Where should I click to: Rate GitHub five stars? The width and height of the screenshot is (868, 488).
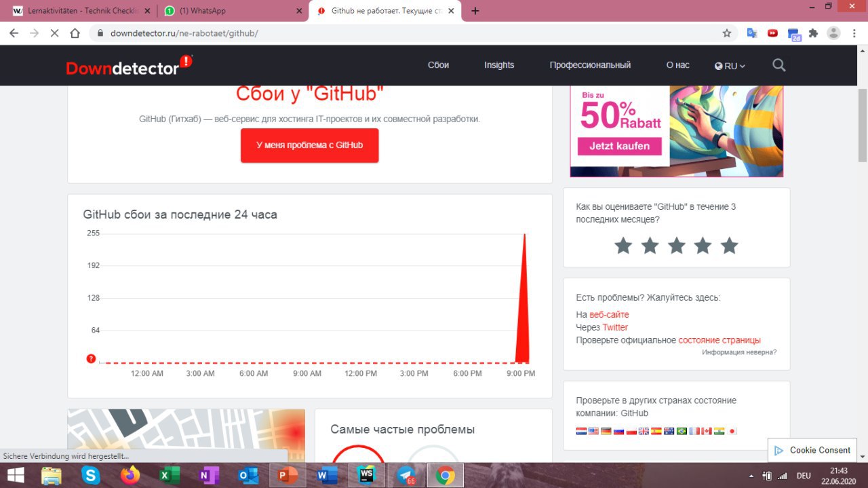(729, 246)
